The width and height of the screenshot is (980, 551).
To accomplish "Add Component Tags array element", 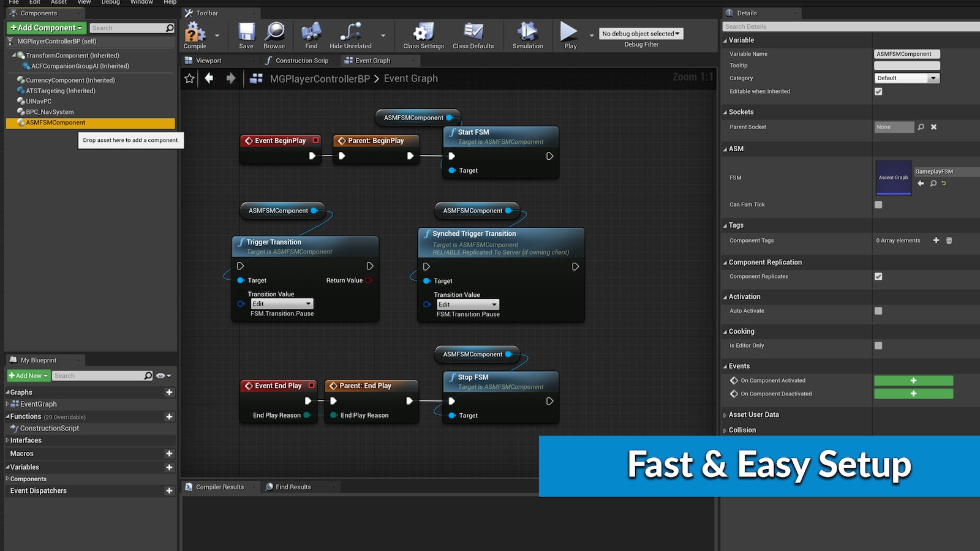I will pyautogui.click(x=936, y=240).
